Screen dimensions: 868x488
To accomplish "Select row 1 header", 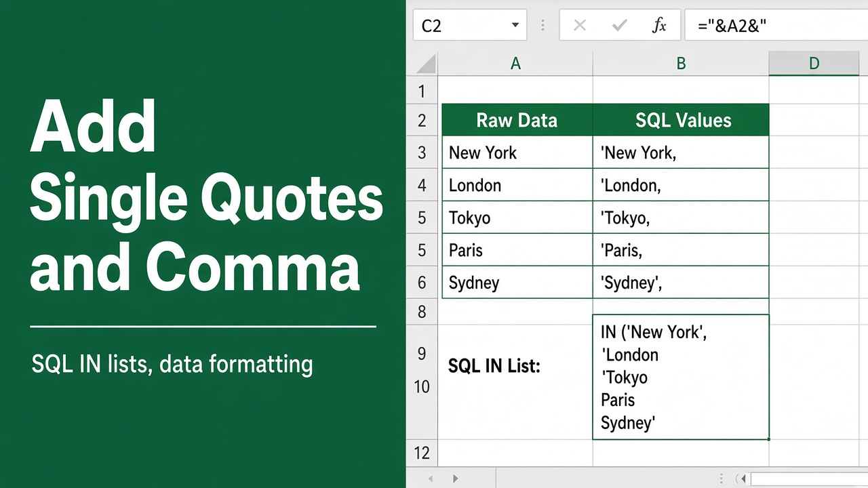I will point(422,90).
